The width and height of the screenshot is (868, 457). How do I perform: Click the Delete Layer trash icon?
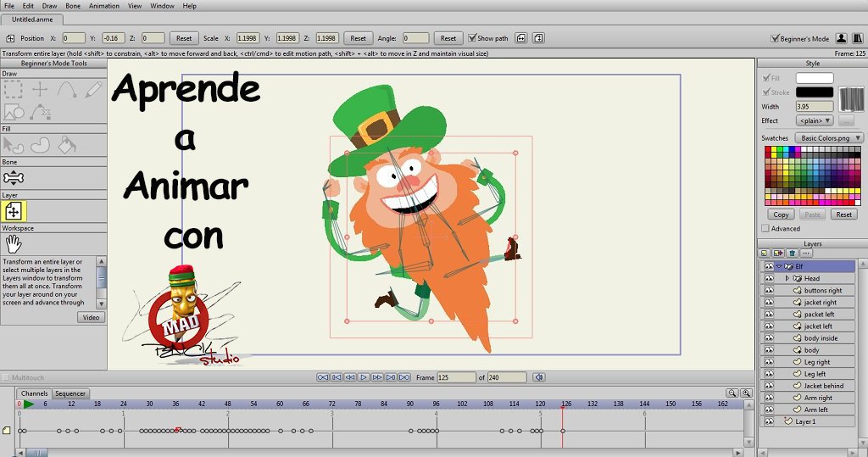click(793, 254)
